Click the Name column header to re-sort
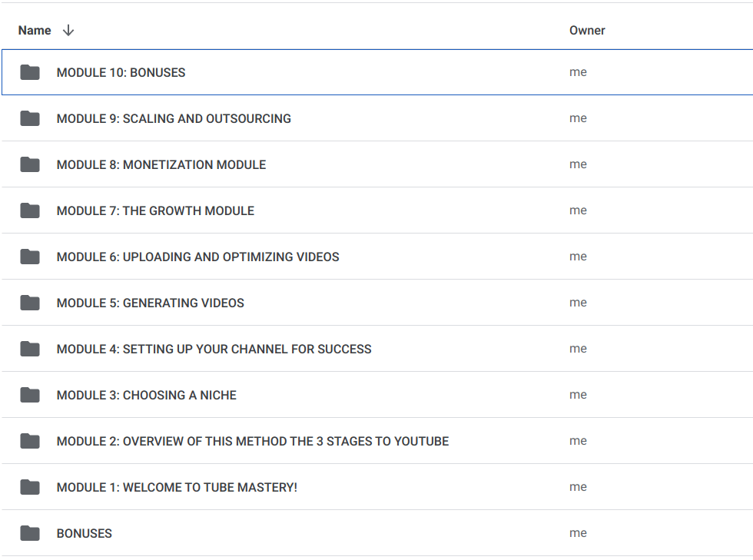The image size is (753, 560). [x=35, y=30]
